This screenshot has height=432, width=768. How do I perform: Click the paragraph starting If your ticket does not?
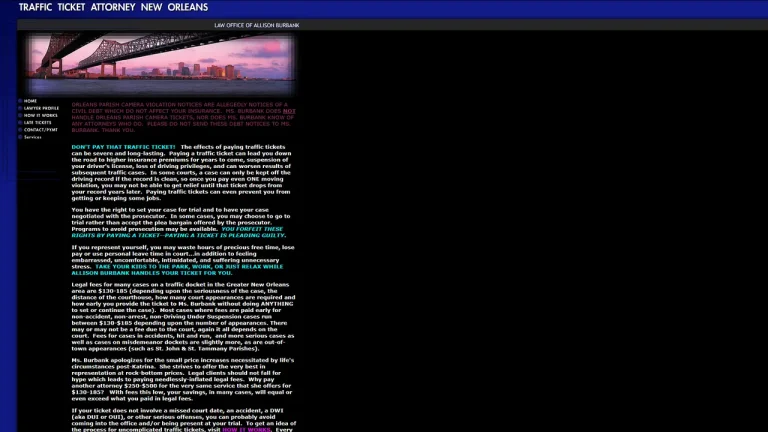(184, 420)
